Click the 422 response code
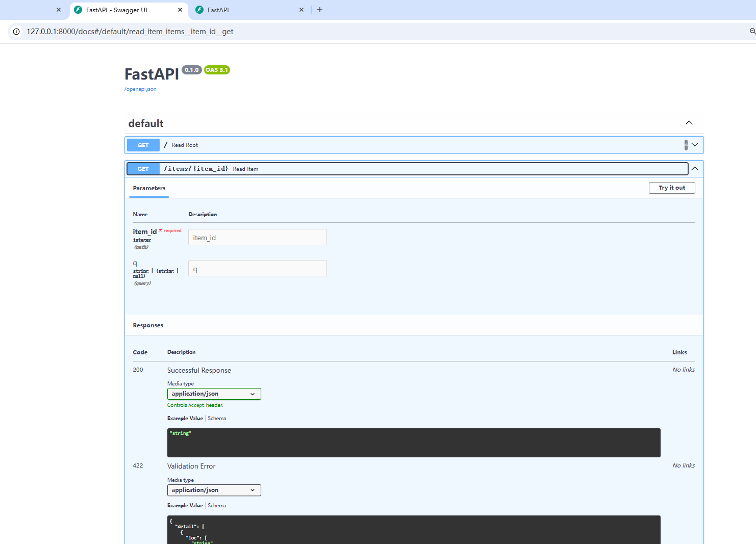Image resolution: width=756 pixels, height=544 pixels. tap(138, 466)
